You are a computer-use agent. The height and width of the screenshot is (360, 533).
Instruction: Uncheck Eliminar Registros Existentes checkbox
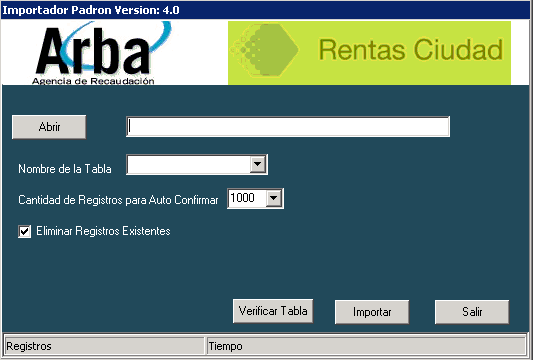[x=24, y=232]
